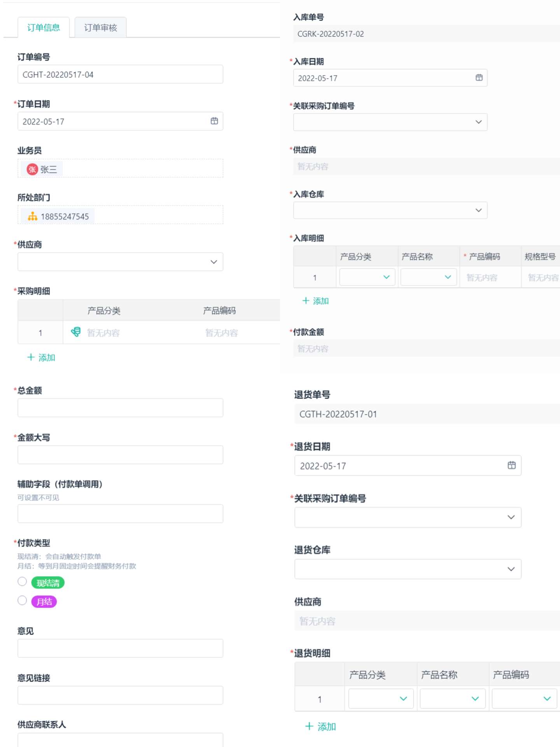Click the department org-chart icon
560x747 pixels.
point(33,216)
